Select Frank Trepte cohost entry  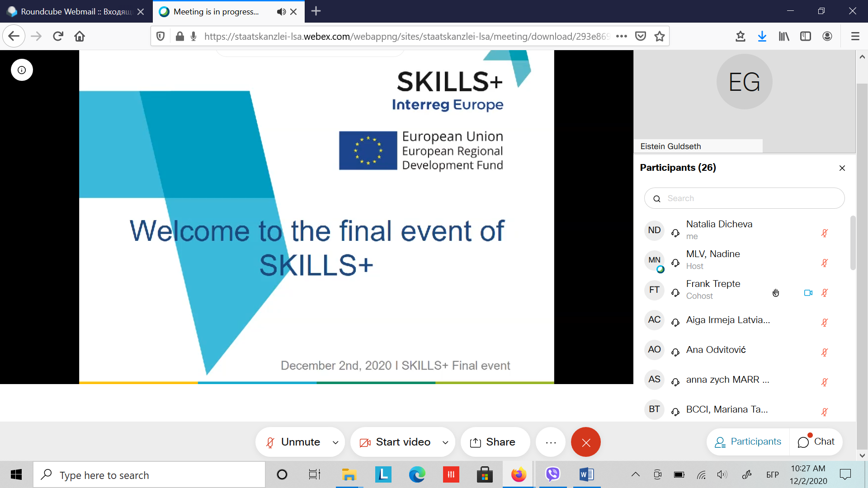744,290
